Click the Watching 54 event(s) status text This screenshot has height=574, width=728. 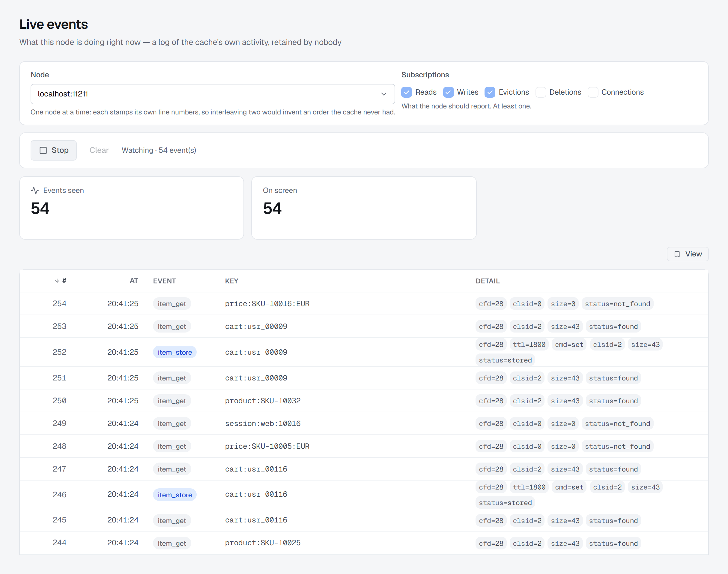click(159, 150)
